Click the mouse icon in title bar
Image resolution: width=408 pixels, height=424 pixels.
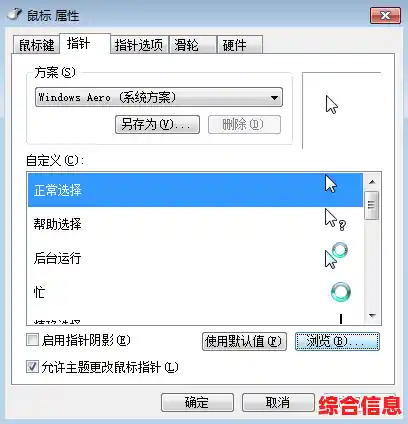pyautogui.click(x=14, y=15)
